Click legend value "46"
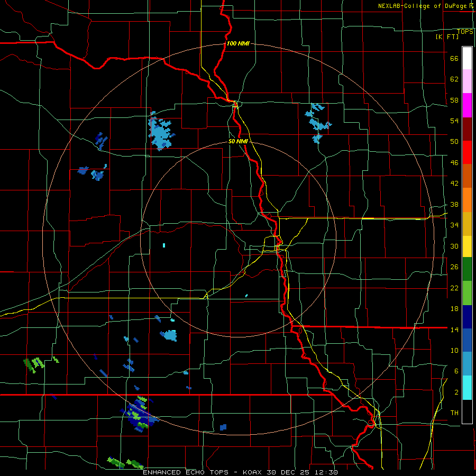Screen dimensions: 476x476 point(454,163)
